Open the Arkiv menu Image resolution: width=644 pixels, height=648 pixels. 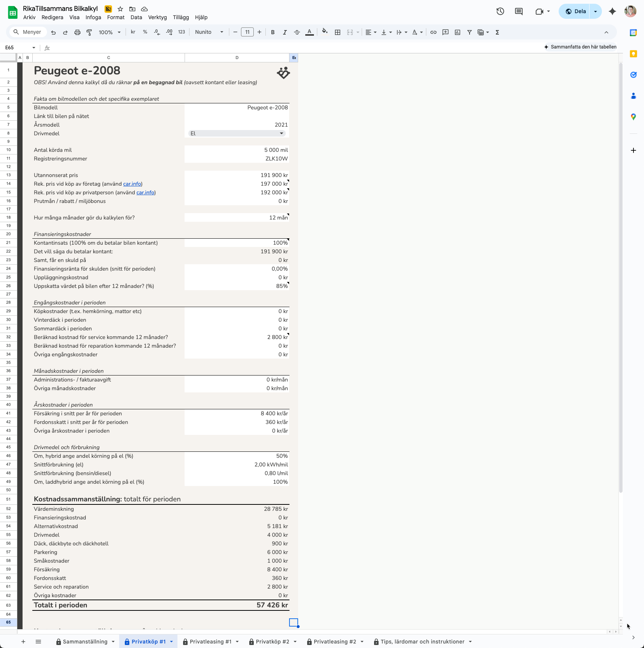pyautogui.click(x=29, y=17)
